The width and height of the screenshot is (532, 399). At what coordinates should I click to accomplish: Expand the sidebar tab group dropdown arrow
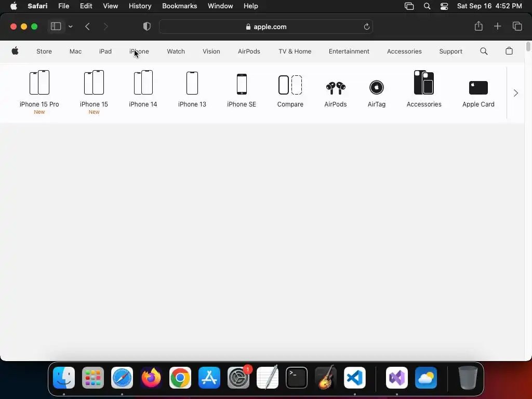(71, 26)
